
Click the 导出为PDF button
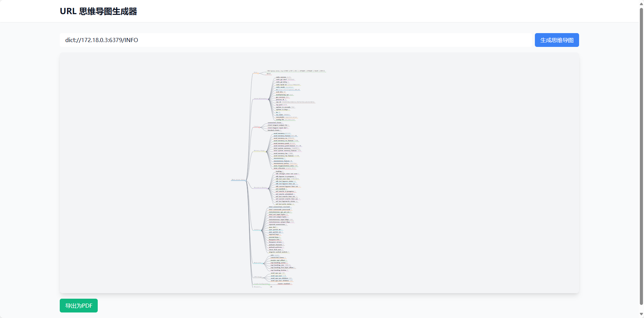click(79, 306)
